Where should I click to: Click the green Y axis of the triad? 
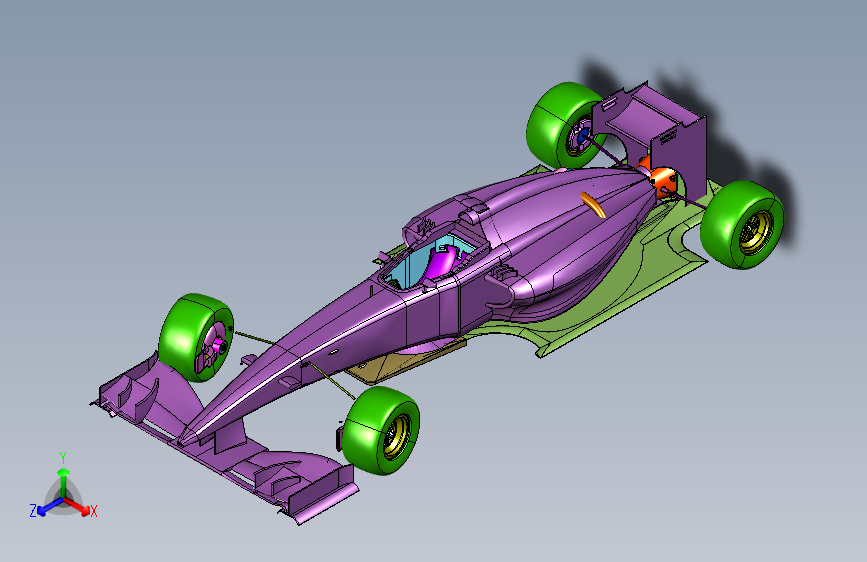point(64,481)
